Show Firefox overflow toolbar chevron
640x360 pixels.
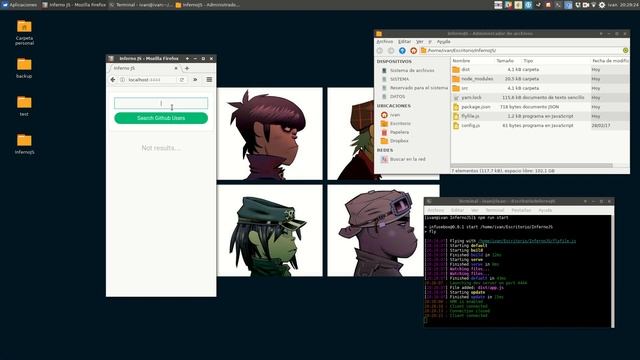[x=195, y=80]
